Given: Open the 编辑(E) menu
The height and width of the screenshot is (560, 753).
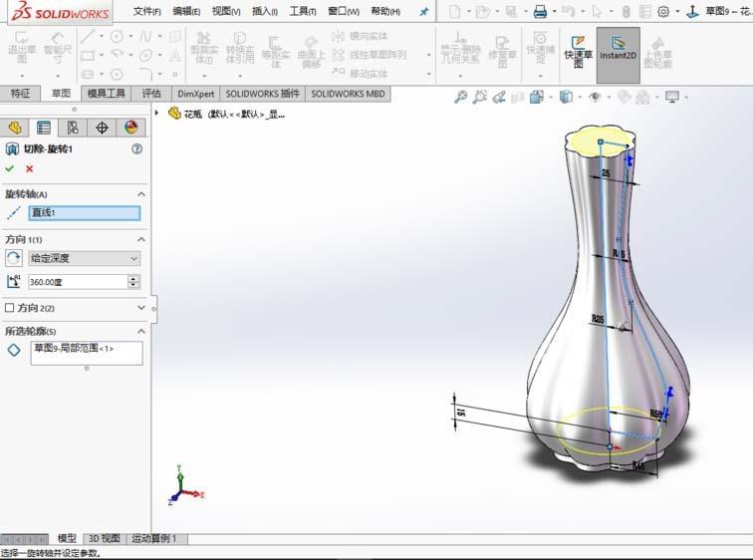Looking at the screenshot, I should tap(186, 11).
